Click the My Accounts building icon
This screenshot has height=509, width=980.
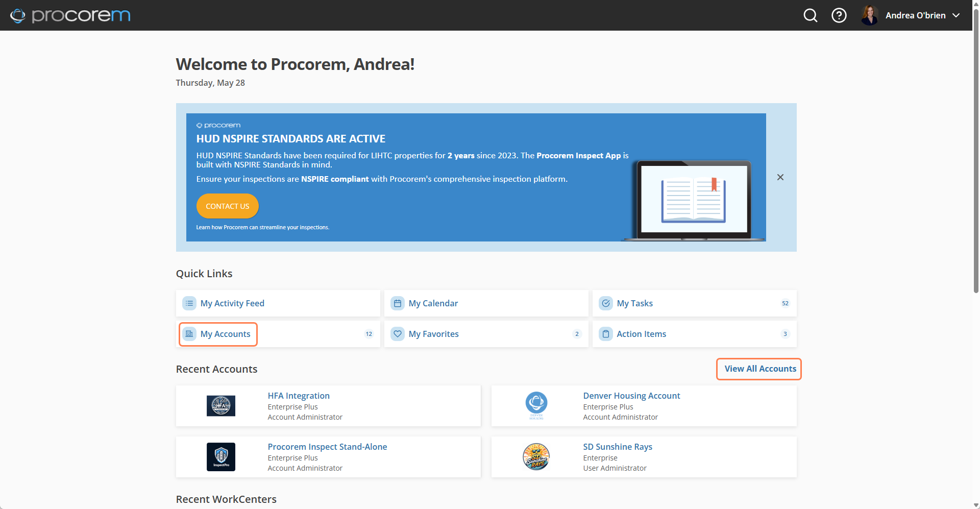(x=189, y=334)
